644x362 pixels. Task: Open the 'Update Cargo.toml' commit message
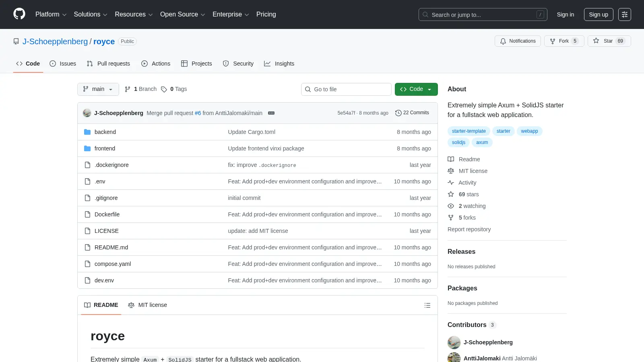coord(252,132)
